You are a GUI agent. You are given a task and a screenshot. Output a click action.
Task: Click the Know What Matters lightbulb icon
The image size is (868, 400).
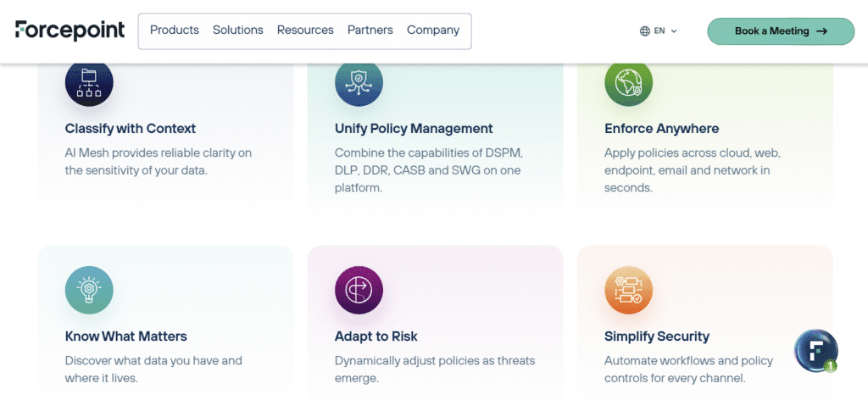point(89,290)
